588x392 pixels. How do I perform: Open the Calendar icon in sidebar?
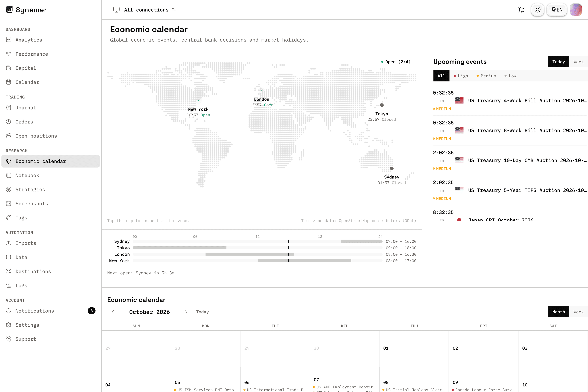9,82
